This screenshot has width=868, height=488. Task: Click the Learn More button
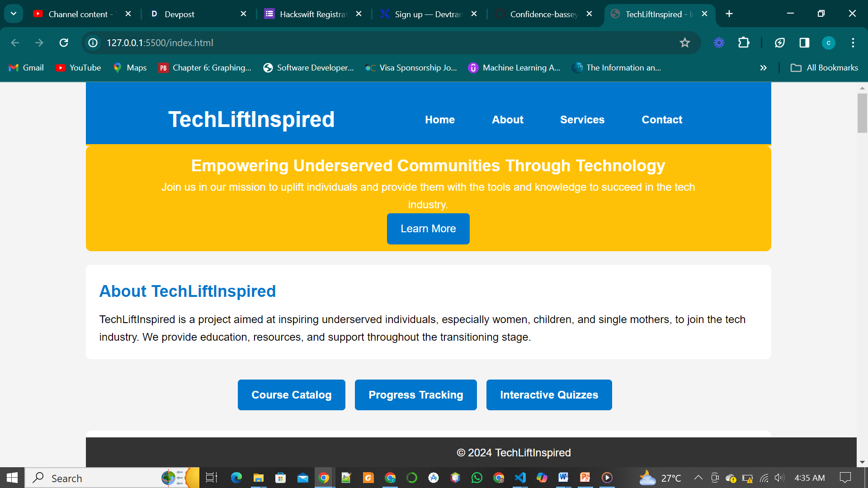click(428, 229)
